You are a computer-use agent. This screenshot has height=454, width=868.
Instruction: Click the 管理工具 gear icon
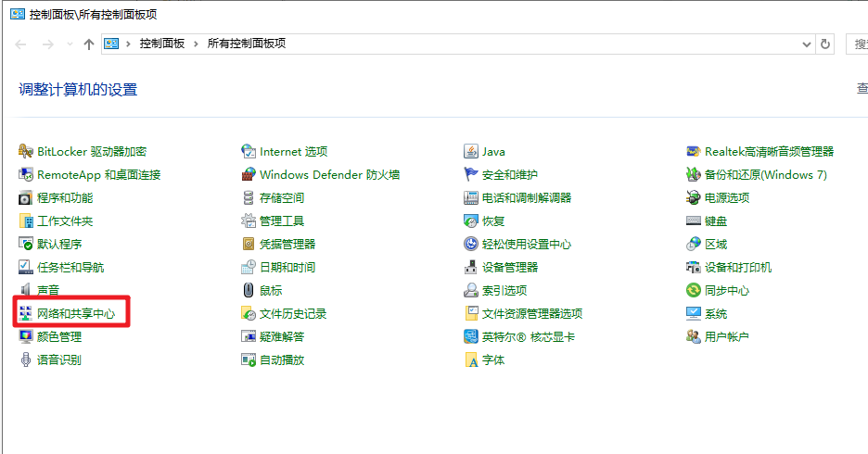click(249, 221)
